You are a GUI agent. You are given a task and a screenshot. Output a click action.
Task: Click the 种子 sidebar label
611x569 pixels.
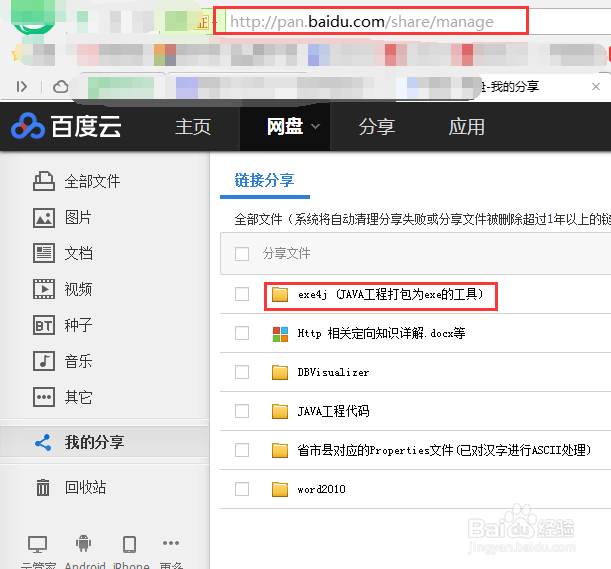pyautogui.click(x=79, y=325)
